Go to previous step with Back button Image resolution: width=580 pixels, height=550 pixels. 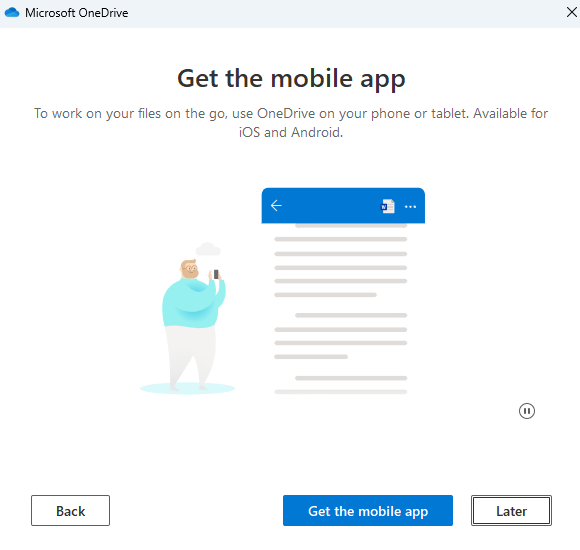(x=70, y=510)
